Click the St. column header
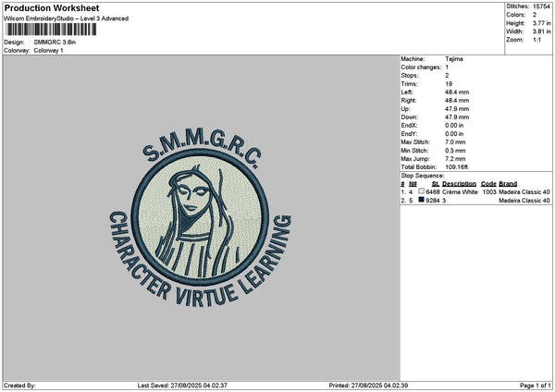The image size is (555, 392). click(x=436, y=184)
